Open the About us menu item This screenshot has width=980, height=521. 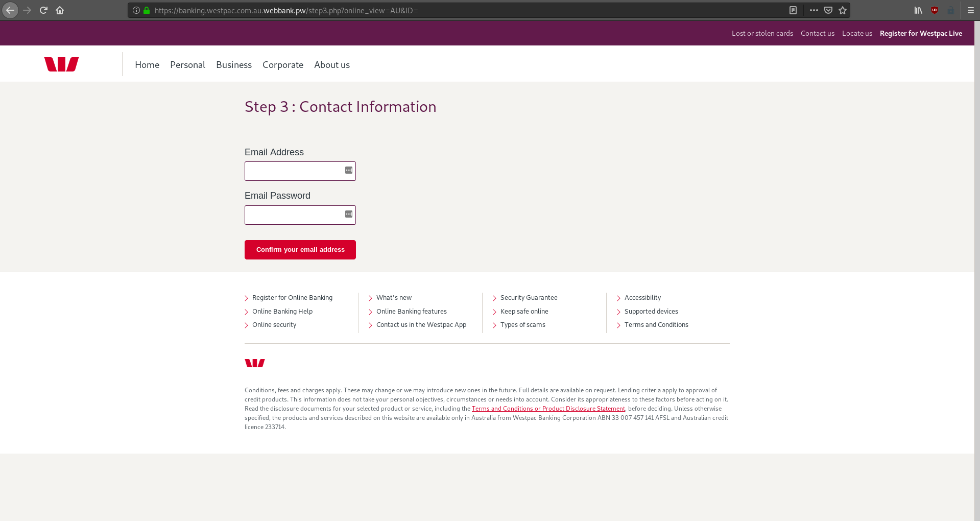tap(331, 65)
